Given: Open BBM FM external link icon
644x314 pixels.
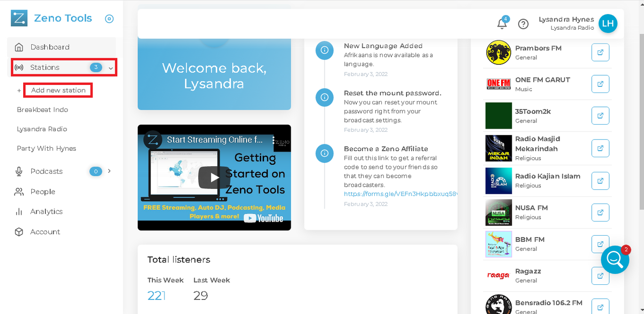Looking at the screenshot, I should click(600, 244).
